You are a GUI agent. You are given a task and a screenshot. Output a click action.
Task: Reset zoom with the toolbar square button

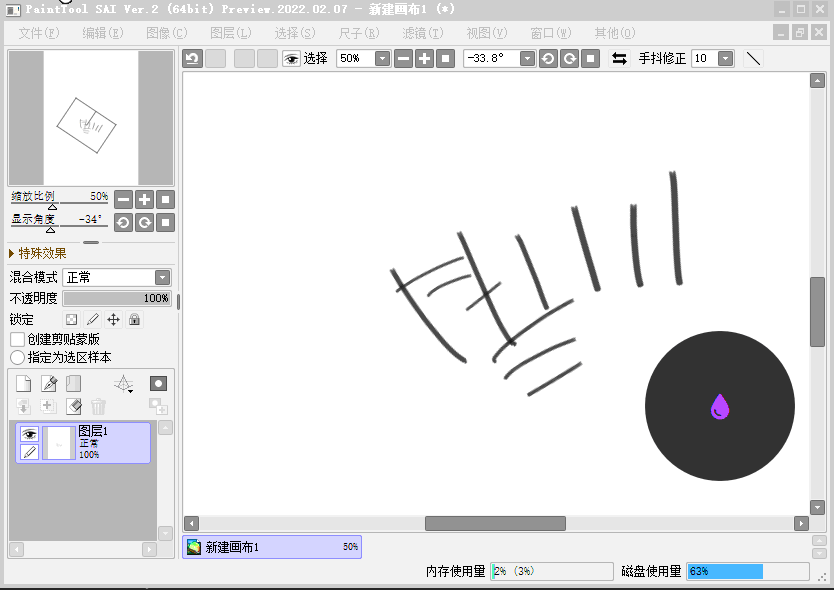445,59
